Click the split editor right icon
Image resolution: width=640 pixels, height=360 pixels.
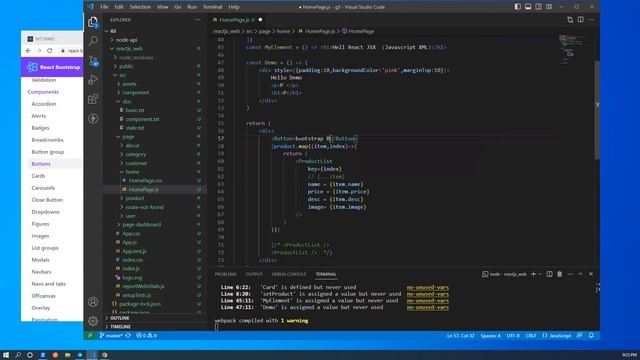(580, 20)
